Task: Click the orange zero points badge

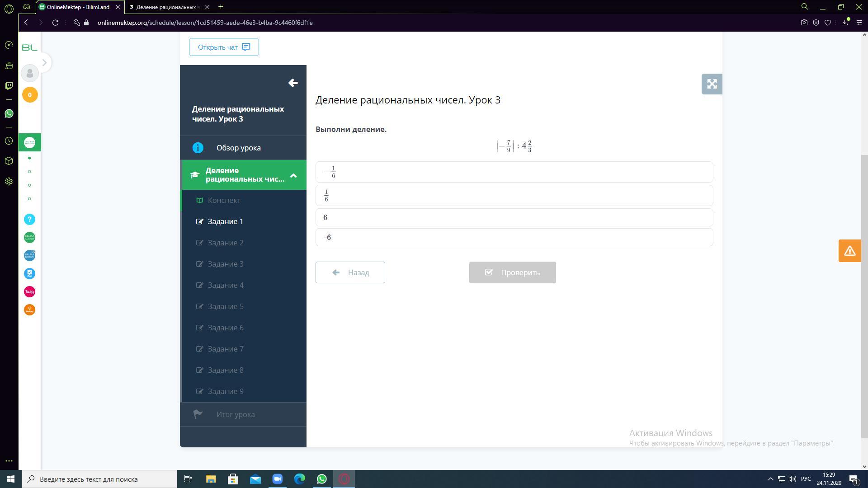Action: click(x=30, y=95)
